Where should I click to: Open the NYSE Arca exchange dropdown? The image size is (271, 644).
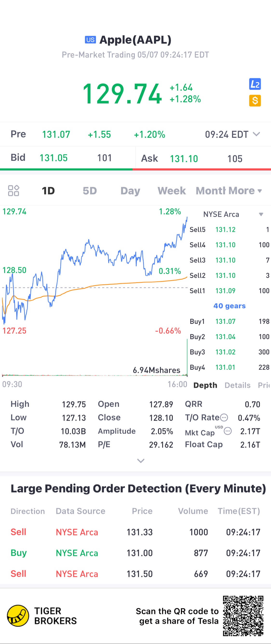coord(261,214)
